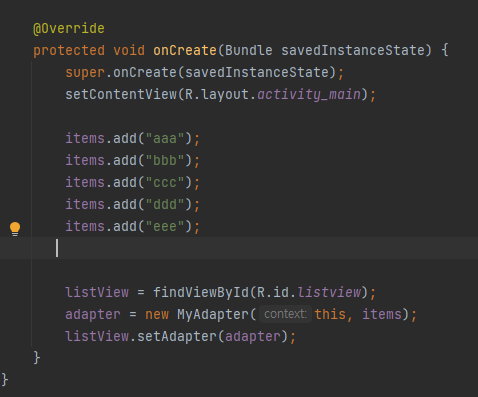
Task: Click the yellow lightbulb quick-fix icon
Action: pyautogui.click(x=15, y=229)
